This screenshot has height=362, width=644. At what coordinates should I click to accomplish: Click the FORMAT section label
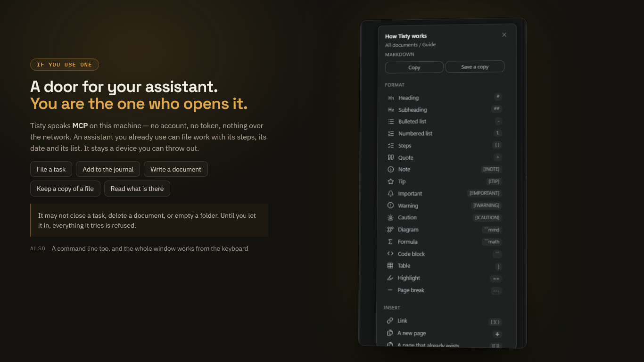pyautogui.click(x=395, y=85)
